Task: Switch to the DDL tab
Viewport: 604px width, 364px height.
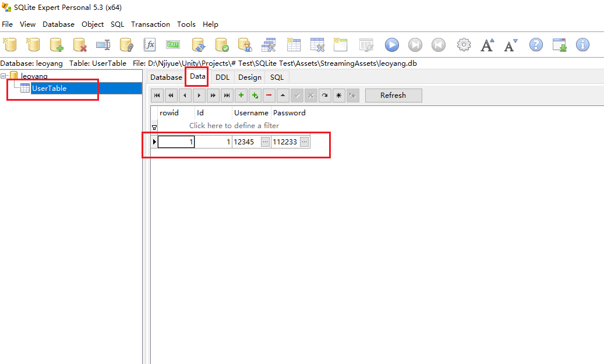Action: point(222,77)
